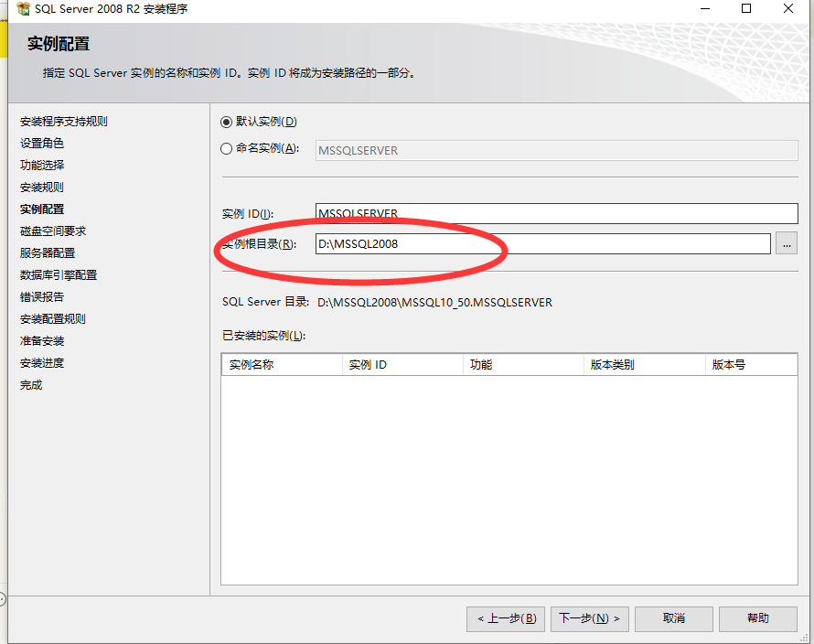The width and height of the screenshot is (814, 644).
Task: Select 服务器配置 step in sidebar
Action: (x=48, y=252)
